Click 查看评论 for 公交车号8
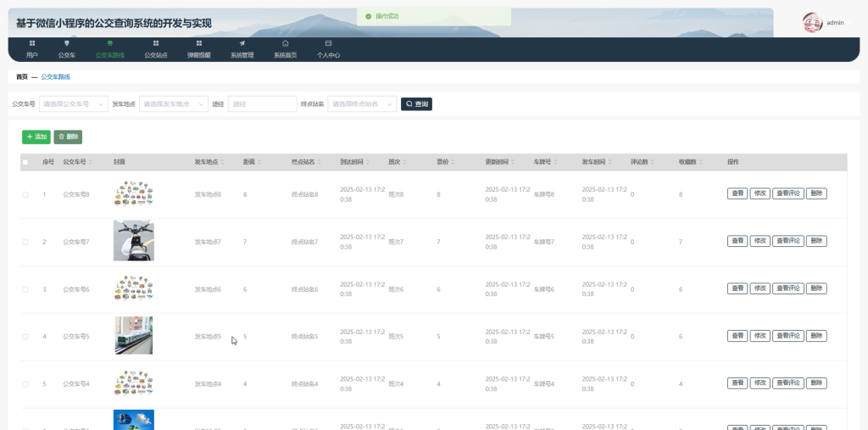The image size is (868, 430). [787, 193]
